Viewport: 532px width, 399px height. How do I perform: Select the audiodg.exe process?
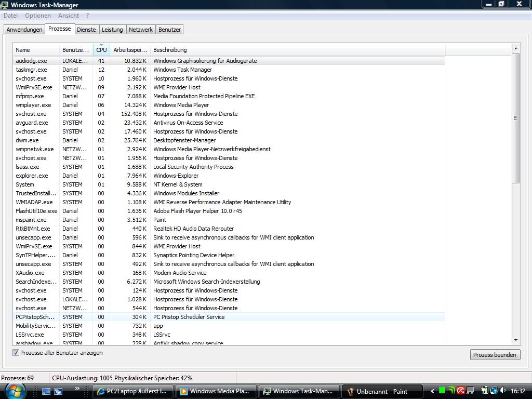coord(229,61)
